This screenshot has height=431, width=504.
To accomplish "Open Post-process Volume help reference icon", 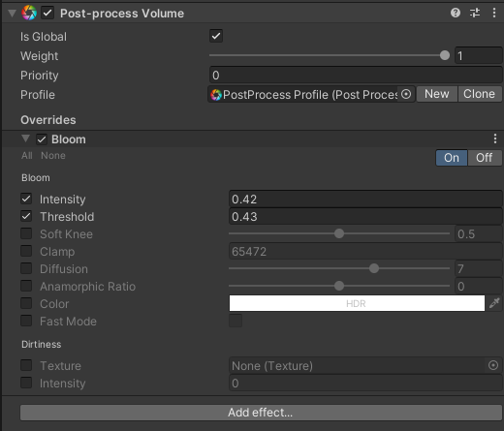I will pos(456,13).
